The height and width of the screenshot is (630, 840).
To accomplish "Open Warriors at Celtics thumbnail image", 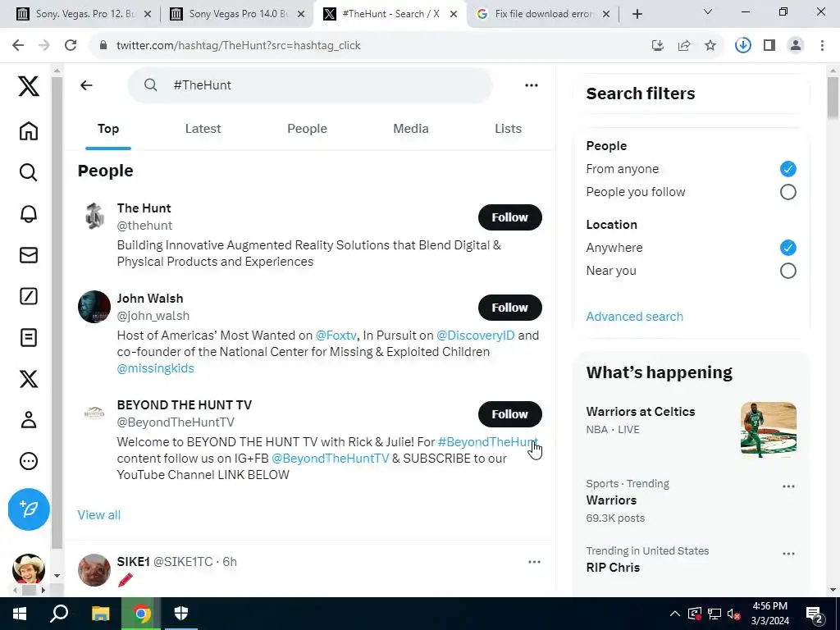I will [x=768, y=430].
